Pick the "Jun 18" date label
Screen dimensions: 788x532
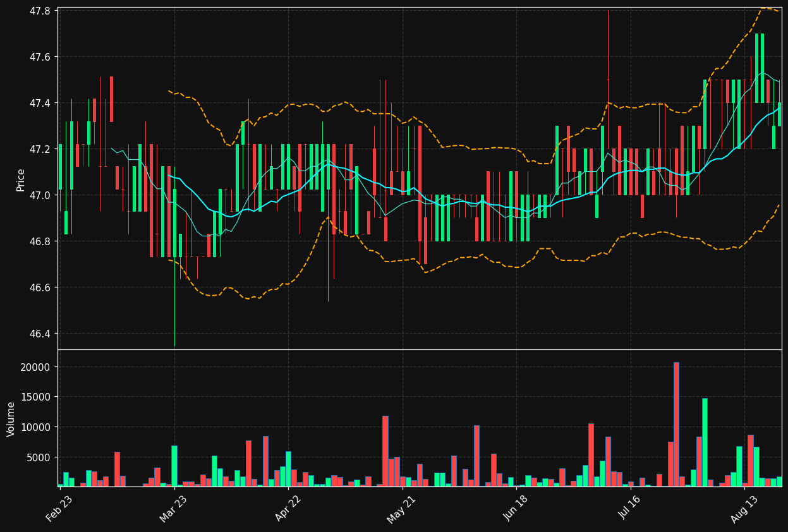(x=516, y=509)
